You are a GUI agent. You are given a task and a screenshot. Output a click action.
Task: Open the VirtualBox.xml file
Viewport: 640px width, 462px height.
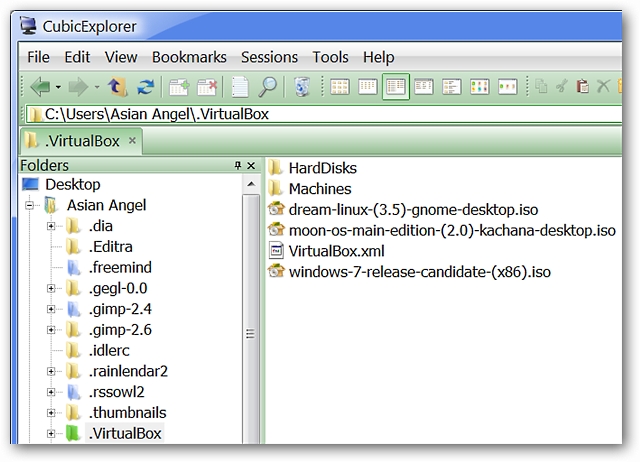pyautogui.click(x=335, y=251)
